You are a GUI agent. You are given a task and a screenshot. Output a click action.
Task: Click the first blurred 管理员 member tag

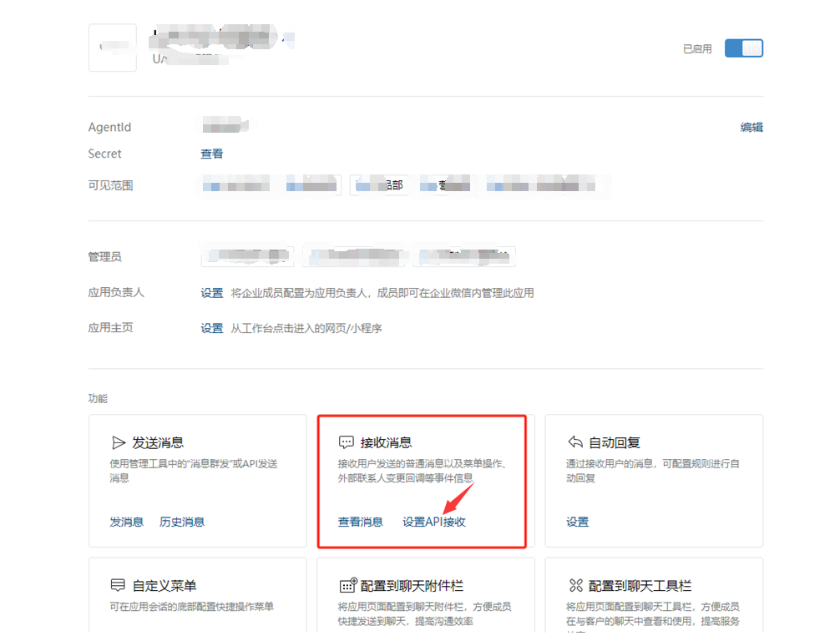point(247,256)
